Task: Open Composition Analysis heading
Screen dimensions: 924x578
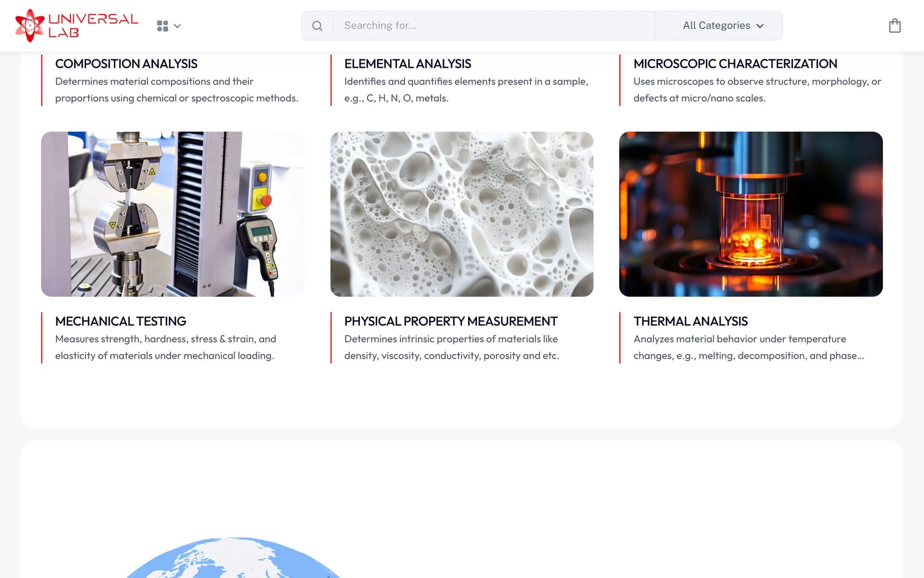Action: [126, 64]
